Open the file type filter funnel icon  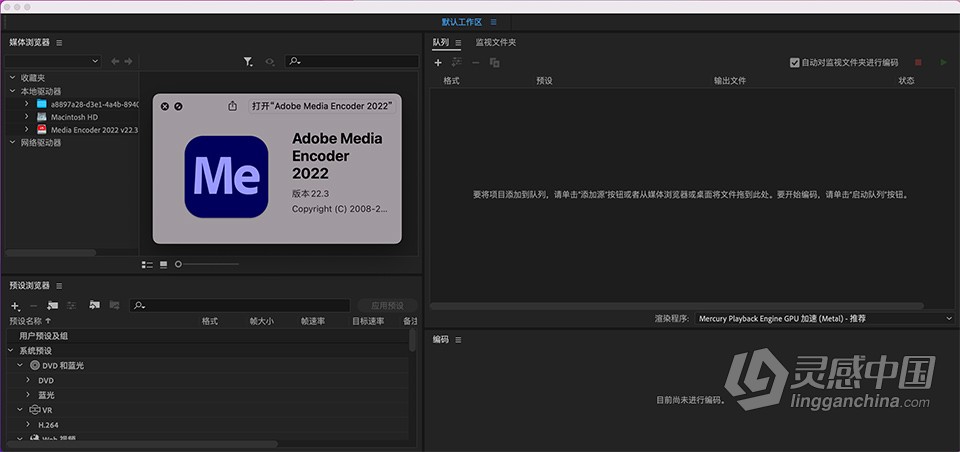248,62
